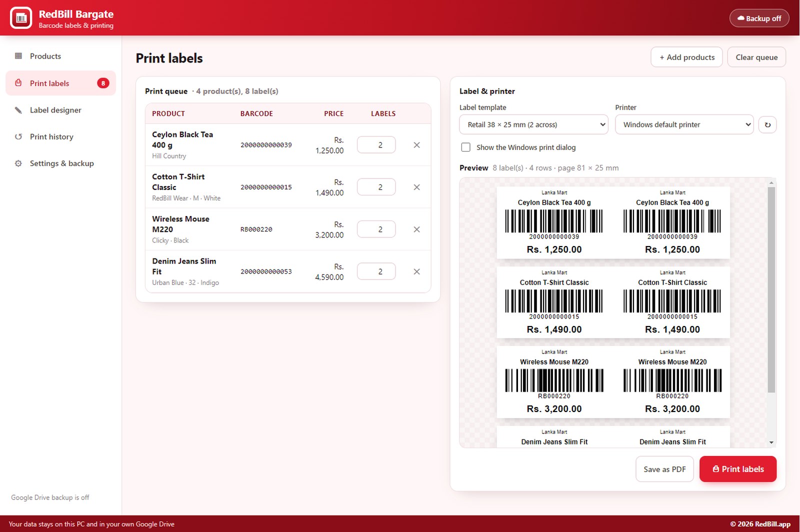The height and width of the screenshot is (532, 800).
Task: Click the first Cotton T-Shirt Classic label preview
Action: 554,302
